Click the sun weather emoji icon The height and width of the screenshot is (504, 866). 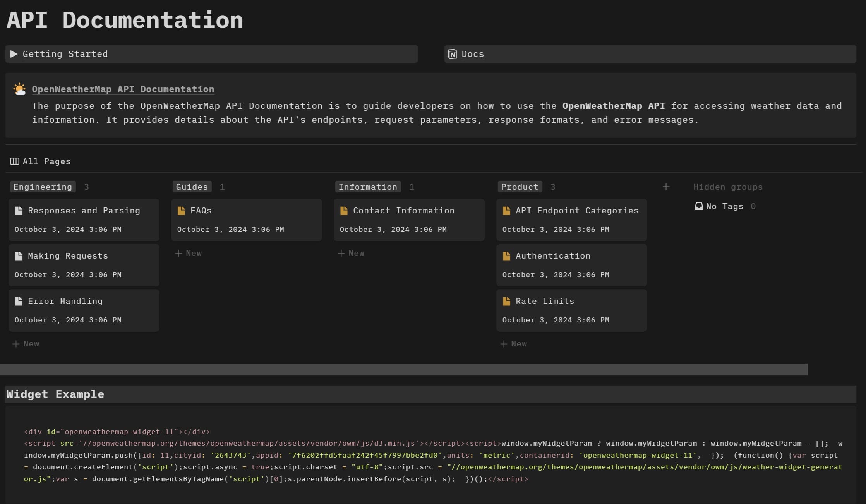19,89
